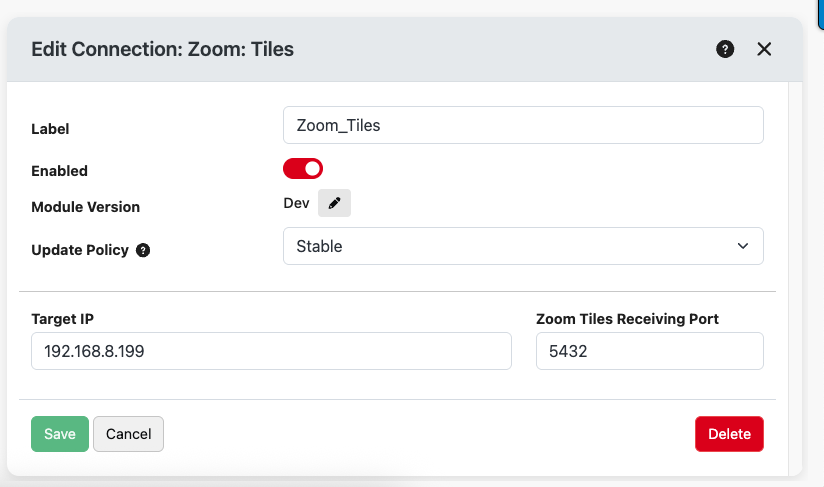
Task: Click the dialog's vertical scrollbar track
Action: click(795, 278)
